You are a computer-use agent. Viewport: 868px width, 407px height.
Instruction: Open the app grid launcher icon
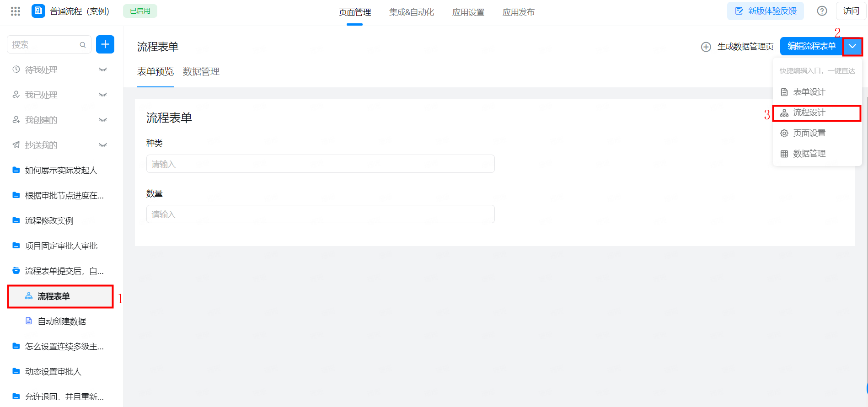(x=16, y=11)
